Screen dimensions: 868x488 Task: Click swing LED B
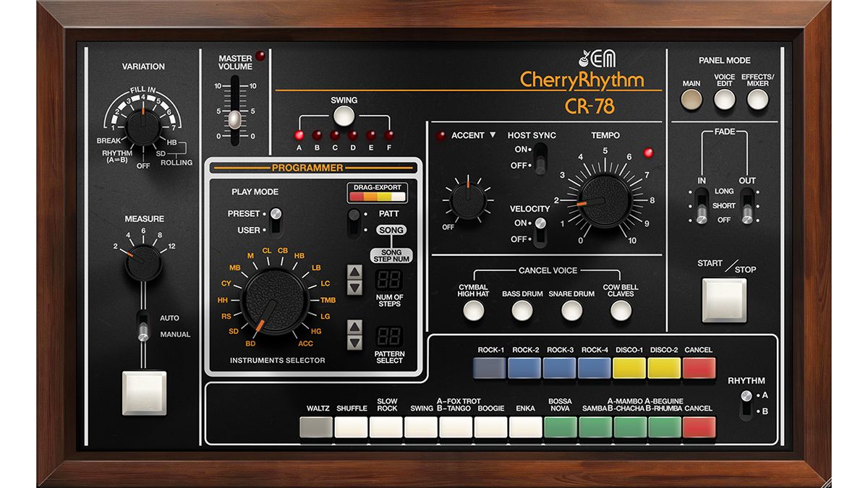[x=317, y=135]
